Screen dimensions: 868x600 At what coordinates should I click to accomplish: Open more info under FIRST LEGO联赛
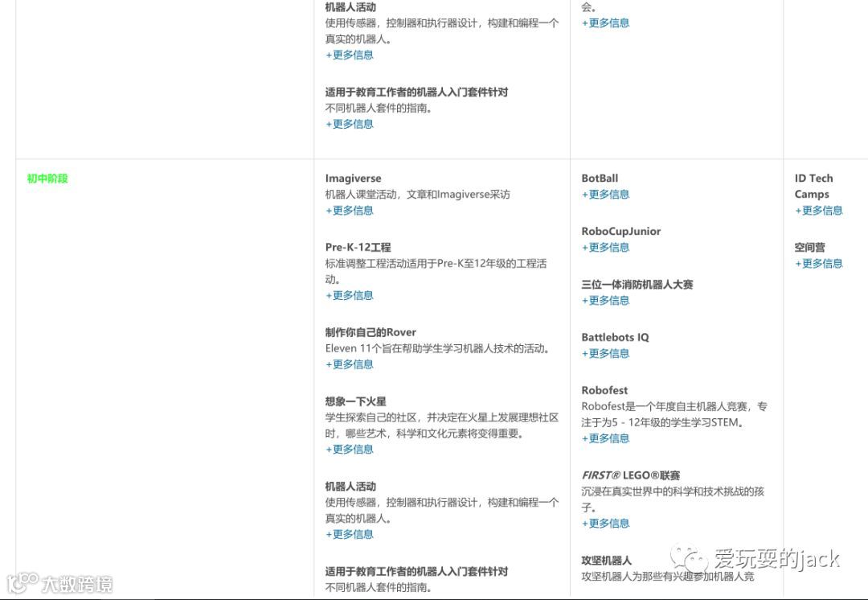click(606, 523)
